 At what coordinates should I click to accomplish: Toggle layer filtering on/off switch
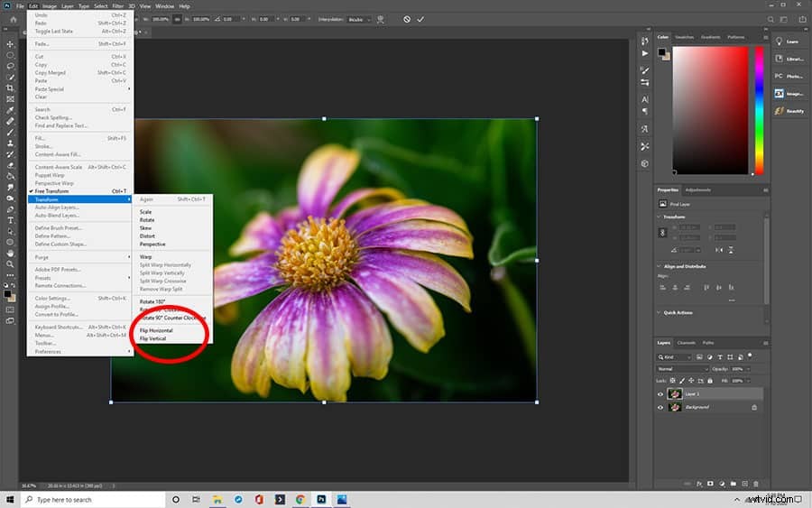pyautogui.click(x=750, y=356)
